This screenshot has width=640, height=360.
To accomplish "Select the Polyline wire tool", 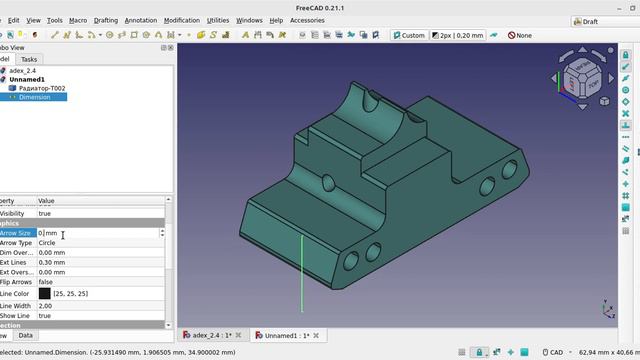I will [67, 35].
